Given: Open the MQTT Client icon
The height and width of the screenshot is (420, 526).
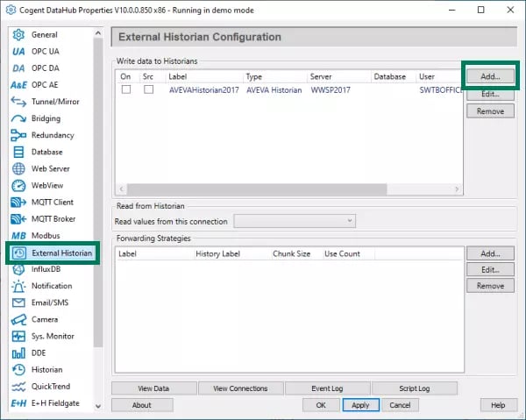Looking at the screenshot, I should click(18, 202).
